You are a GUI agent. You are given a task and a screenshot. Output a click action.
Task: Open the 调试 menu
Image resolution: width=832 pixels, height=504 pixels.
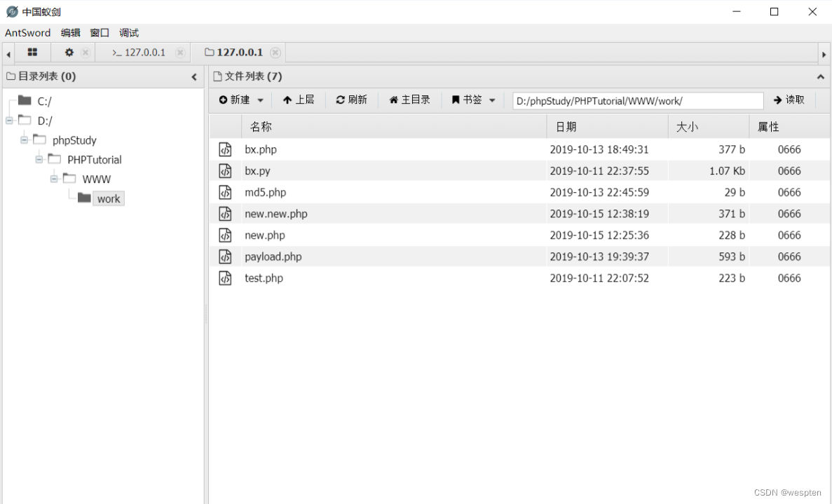pos(129,33)
